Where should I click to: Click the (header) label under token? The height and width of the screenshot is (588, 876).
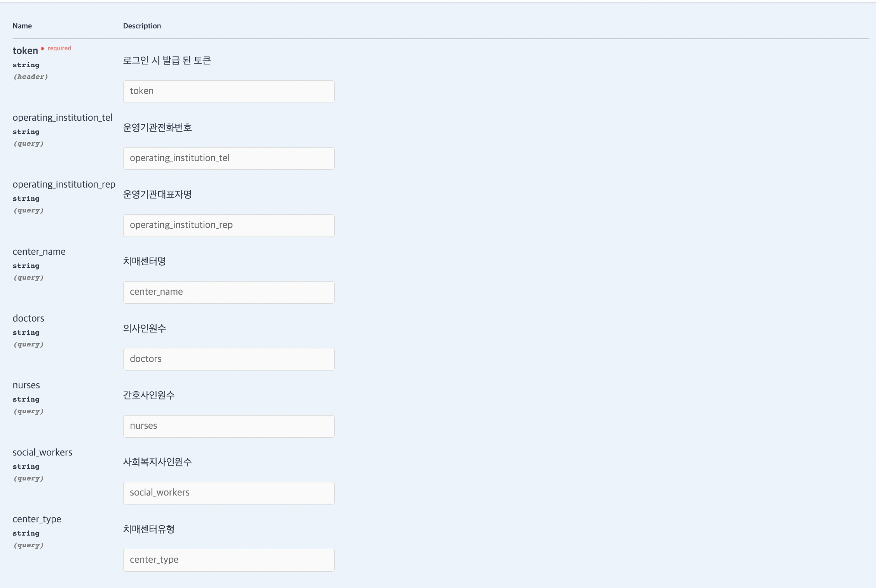30,77
